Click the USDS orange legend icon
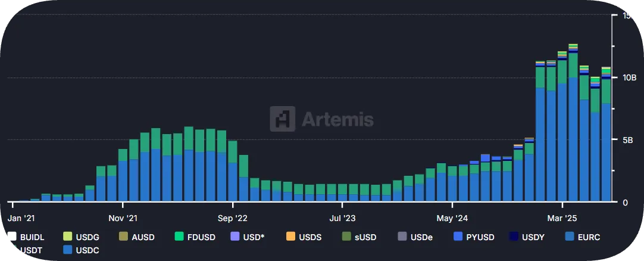This screenshot has height=261, width=644. coord(291,237)
